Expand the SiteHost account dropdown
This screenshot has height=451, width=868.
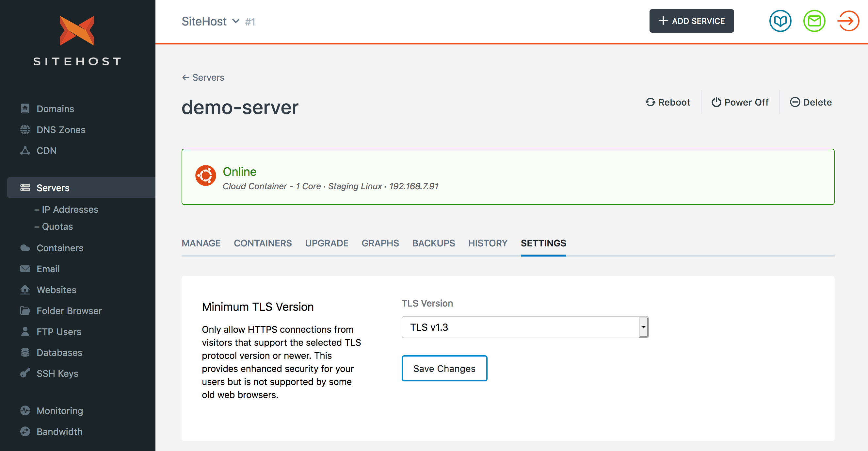click(x=235, y=21)
